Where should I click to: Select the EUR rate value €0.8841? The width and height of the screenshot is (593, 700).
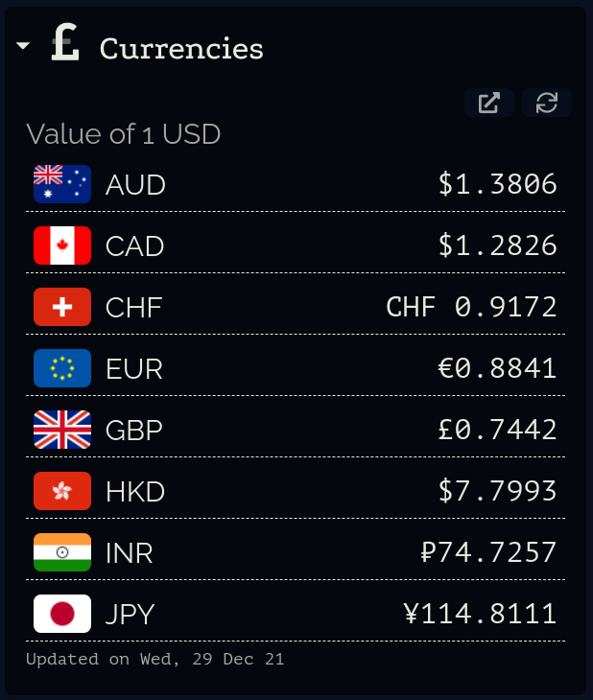497,368
